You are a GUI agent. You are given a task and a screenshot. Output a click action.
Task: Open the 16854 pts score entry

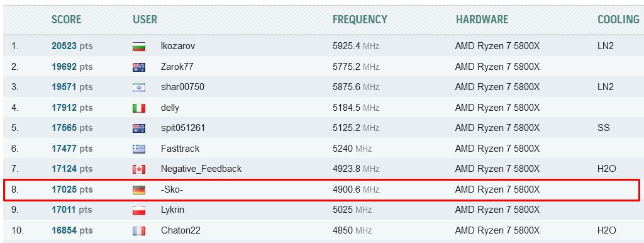pos(72,230)
